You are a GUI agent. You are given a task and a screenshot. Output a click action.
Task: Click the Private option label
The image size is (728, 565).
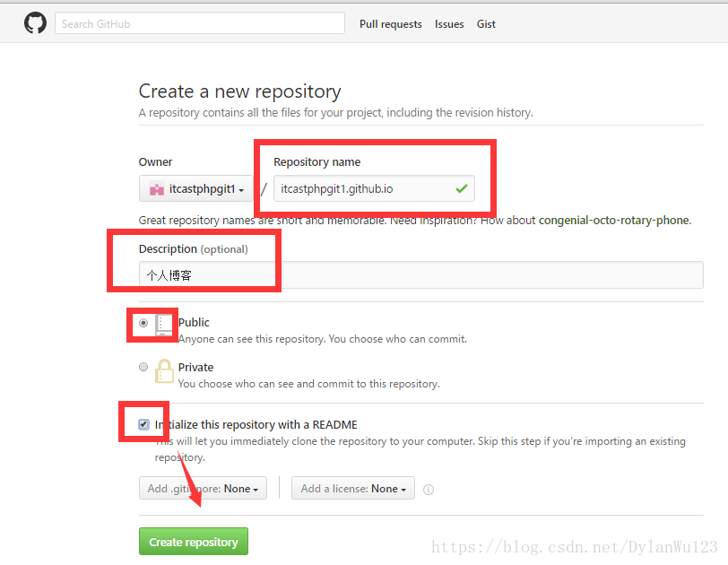195,367
